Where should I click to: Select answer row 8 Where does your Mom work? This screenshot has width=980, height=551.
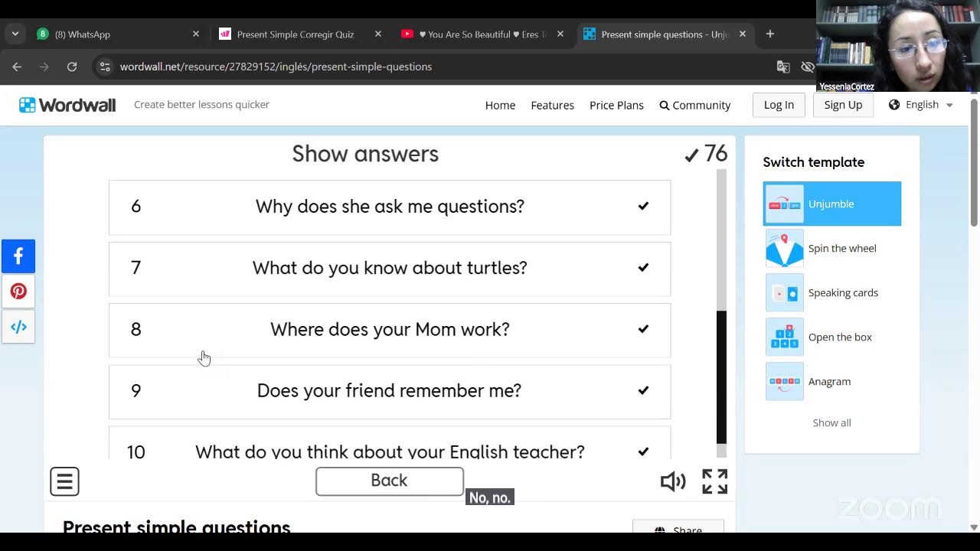coord(390,330)
